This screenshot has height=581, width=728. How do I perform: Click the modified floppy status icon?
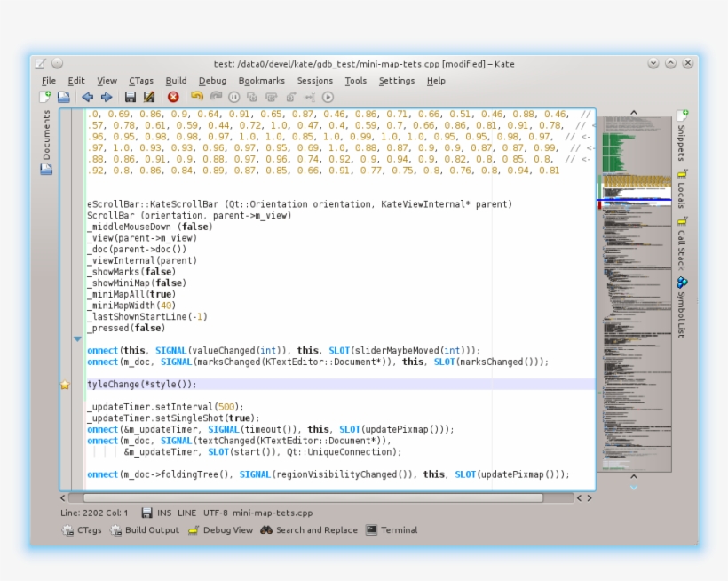click(x=146, y=513)
